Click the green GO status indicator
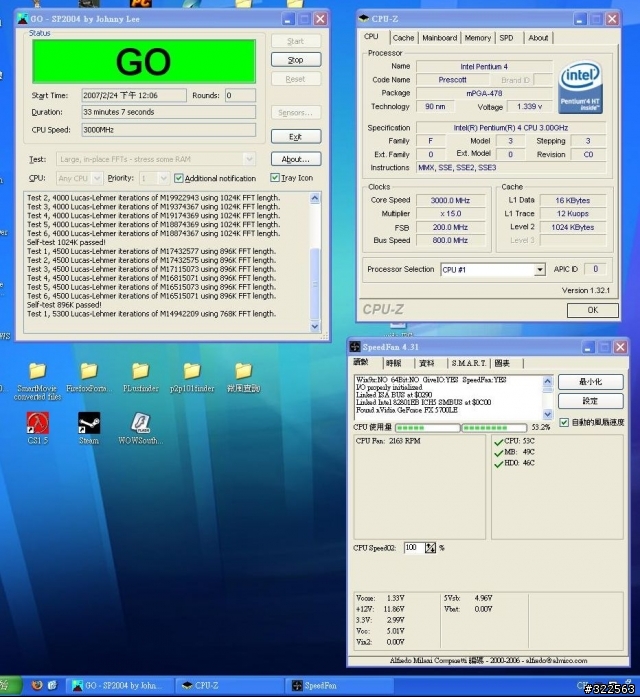 coord(144,61)
